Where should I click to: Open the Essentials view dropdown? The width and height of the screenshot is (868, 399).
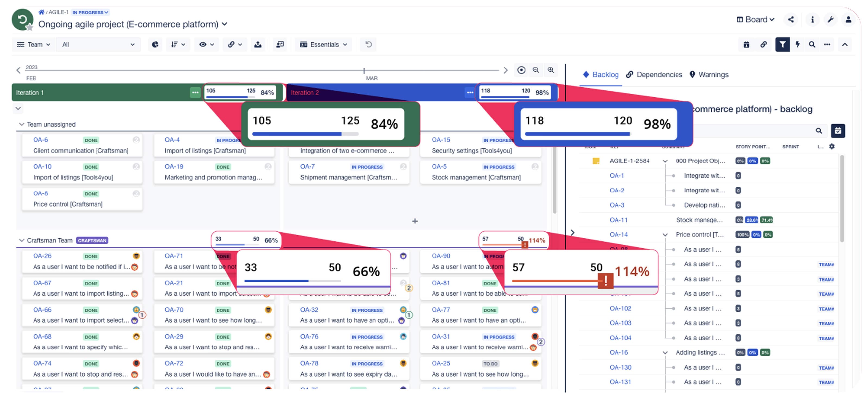click(324, 45)
